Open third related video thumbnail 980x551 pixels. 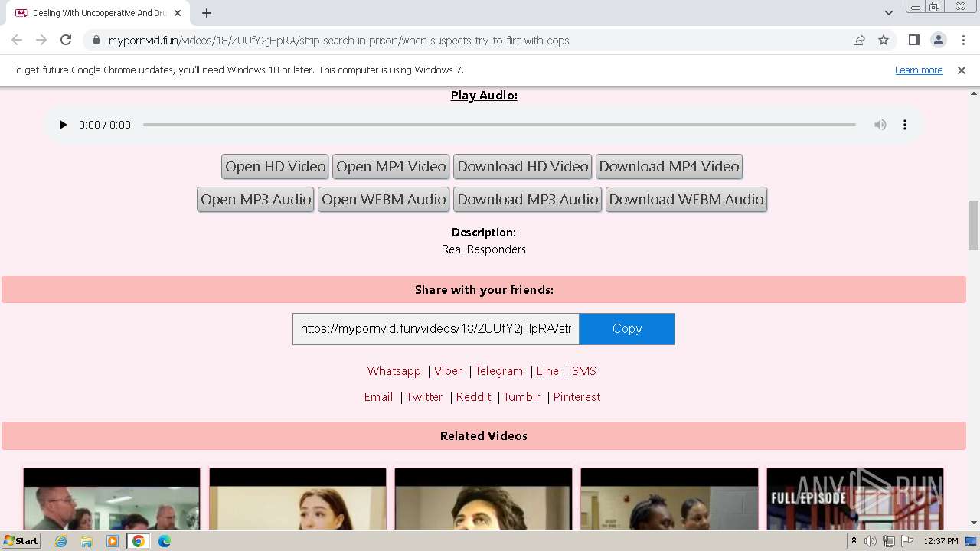483,499
